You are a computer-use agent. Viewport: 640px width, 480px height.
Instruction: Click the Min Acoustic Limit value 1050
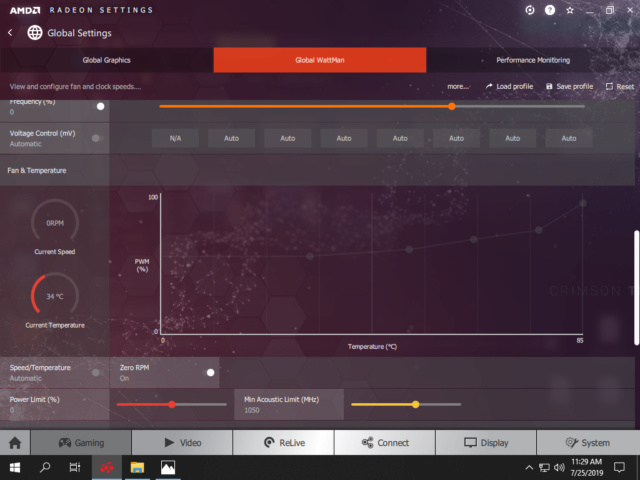pos(252,410)
